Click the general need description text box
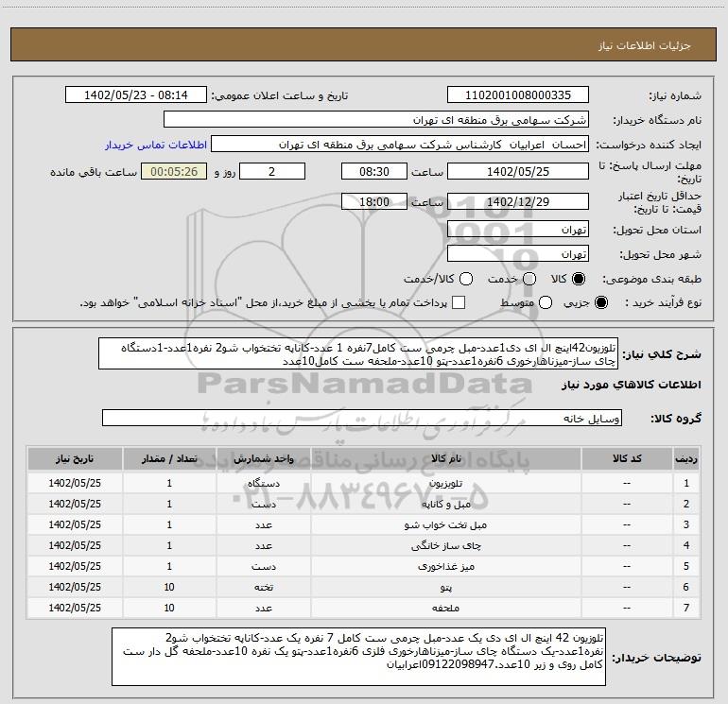Viewport: 728px width, 704px height. click(358, 353)
